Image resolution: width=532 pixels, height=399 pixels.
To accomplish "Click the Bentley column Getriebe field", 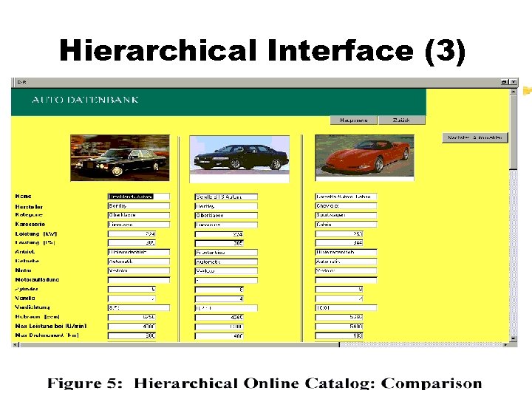I will (x=139, y=262).
